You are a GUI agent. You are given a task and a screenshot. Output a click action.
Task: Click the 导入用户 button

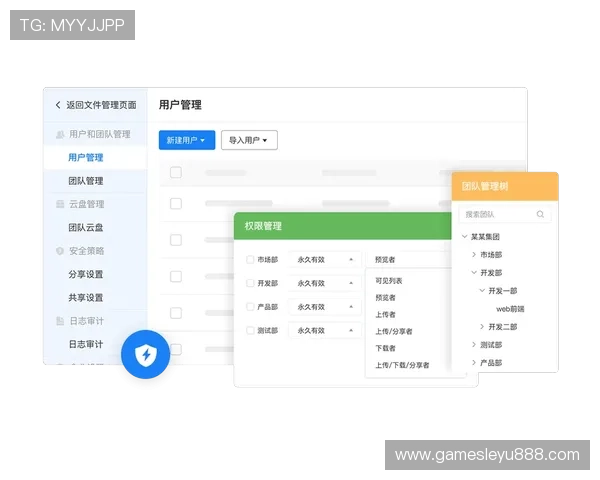pyautogui.click(x=249, y=140)
